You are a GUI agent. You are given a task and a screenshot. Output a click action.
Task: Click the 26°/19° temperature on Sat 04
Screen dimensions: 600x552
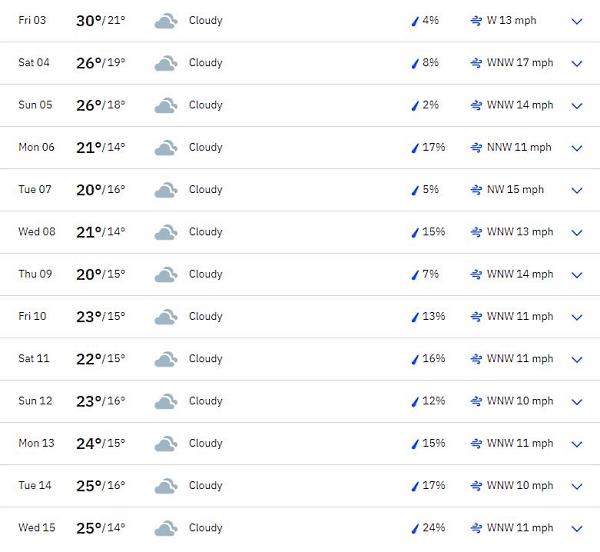(x=101, y=63)
